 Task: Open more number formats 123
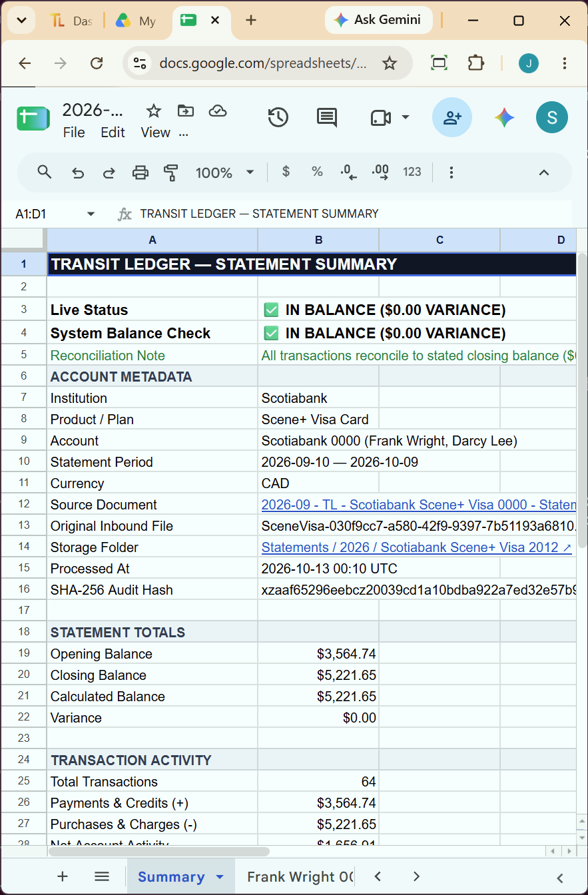point(412,172)
